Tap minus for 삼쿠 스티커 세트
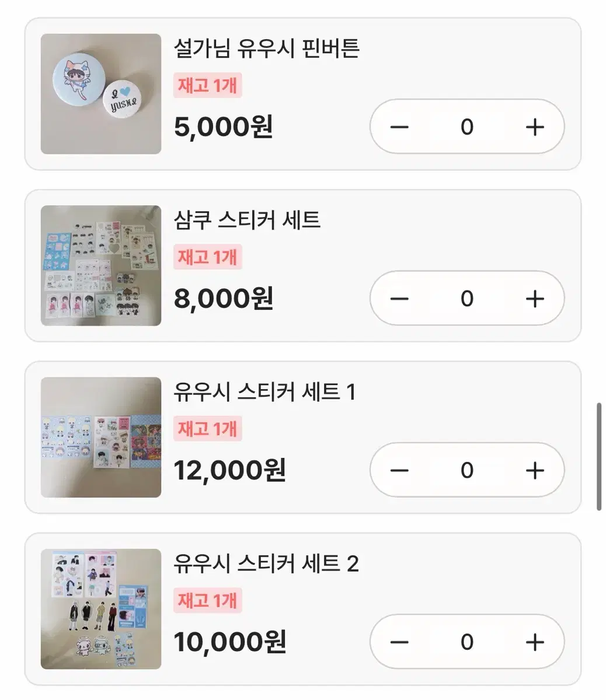This screenshot has height=700, width=606. click(x=399, y=299)
